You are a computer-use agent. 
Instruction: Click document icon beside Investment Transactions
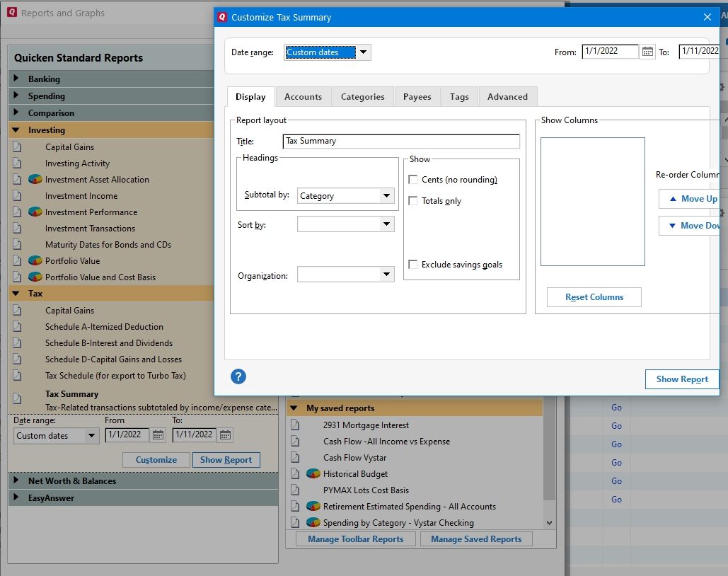pos(17,228)
